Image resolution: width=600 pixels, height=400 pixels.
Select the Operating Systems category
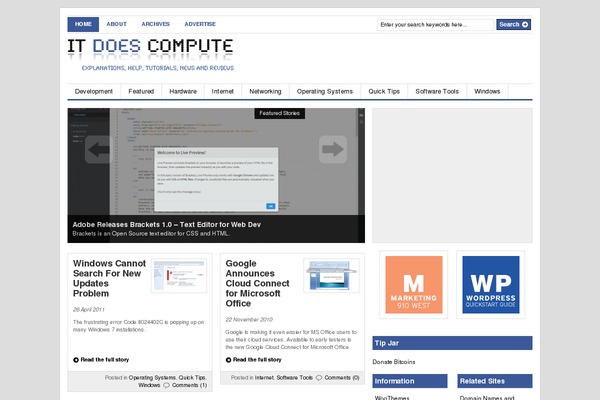coord(325,91)
